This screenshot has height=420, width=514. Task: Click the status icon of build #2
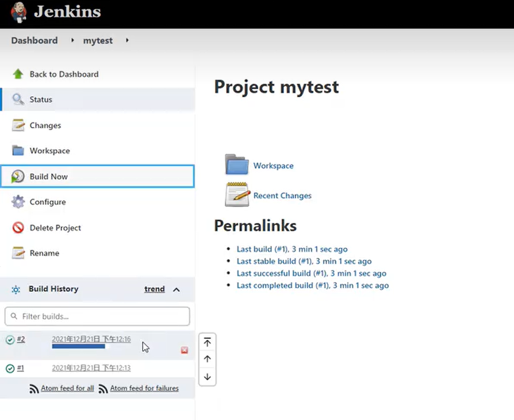[x=10, y=339]
